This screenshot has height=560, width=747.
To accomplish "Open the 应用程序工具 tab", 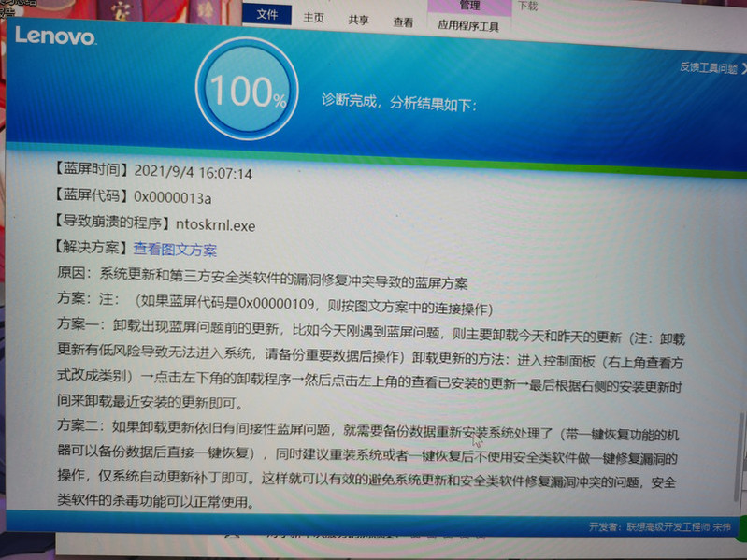I will click(x=468, y=26).
